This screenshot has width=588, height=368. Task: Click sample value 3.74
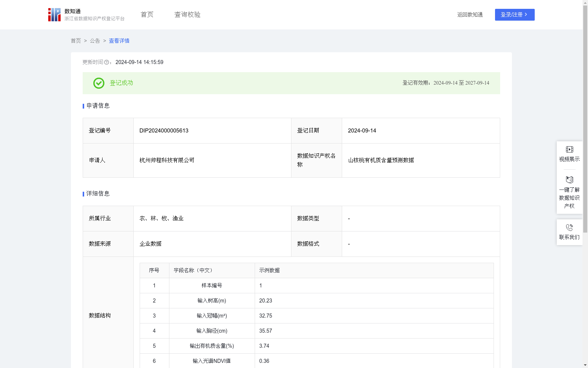click(264, 346)
